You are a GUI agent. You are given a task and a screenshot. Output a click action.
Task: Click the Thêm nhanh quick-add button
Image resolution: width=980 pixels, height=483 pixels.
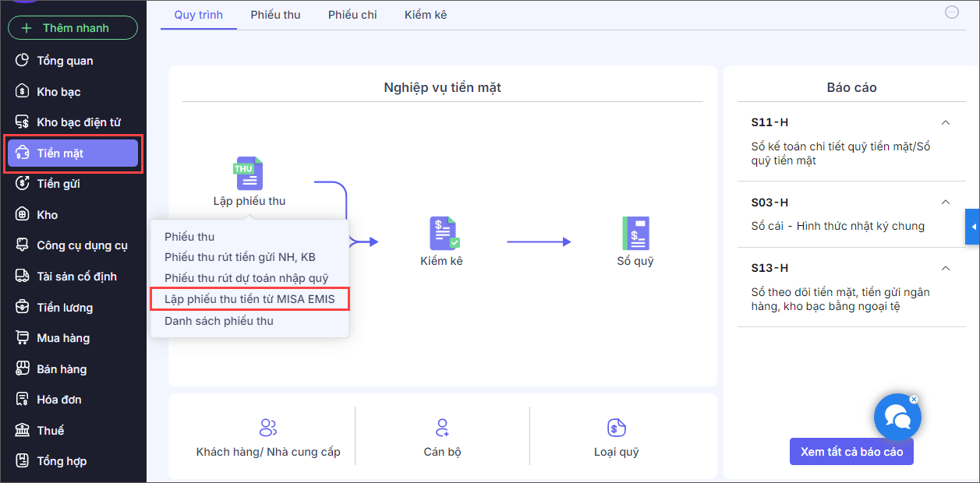pos(73,28)
